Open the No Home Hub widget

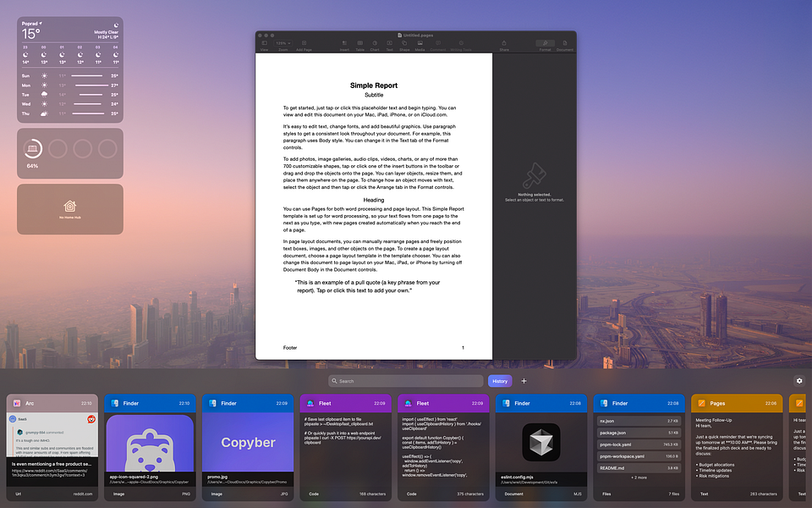coord(70,209)
